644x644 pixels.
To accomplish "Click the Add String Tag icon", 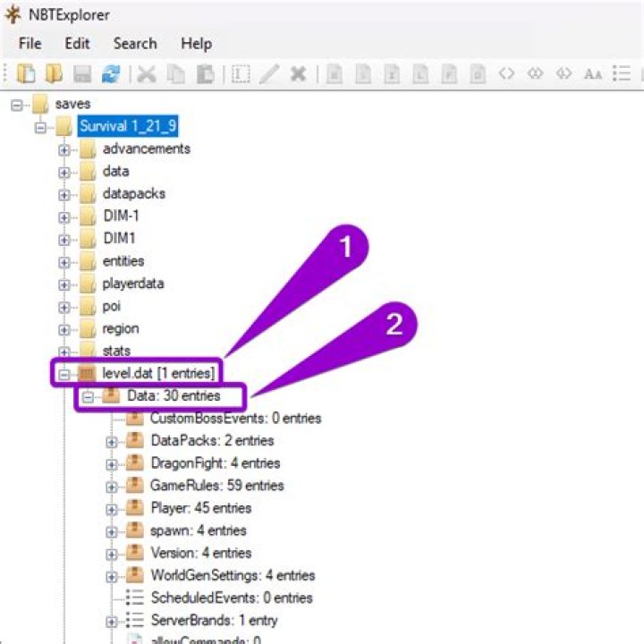I will click(x=593, y=74).
